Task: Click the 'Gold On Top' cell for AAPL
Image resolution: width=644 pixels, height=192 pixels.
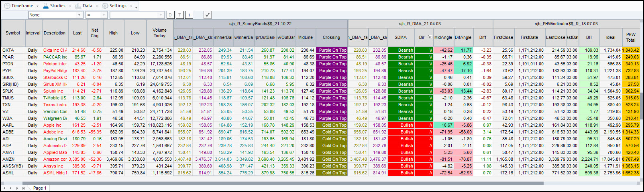Action: [332, 125]
